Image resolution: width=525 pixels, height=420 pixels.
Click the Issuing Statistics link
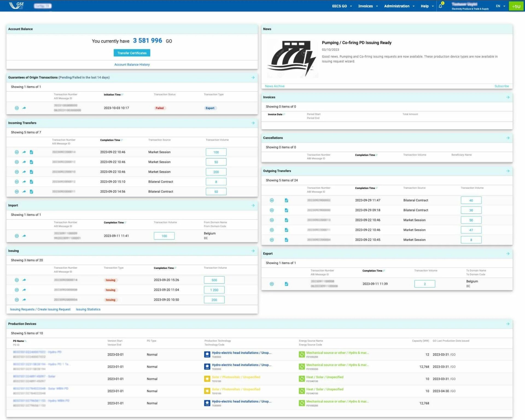click(88, 309)
